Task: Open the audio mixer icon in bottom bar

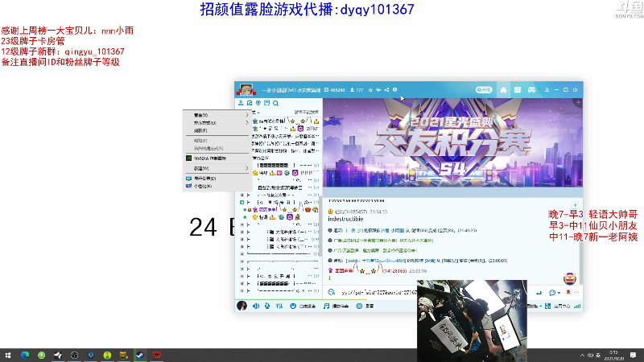Action: coord(279,306)
